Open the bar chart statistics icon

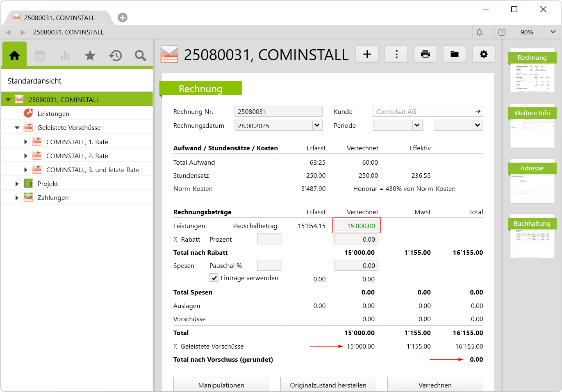point(65,56)
